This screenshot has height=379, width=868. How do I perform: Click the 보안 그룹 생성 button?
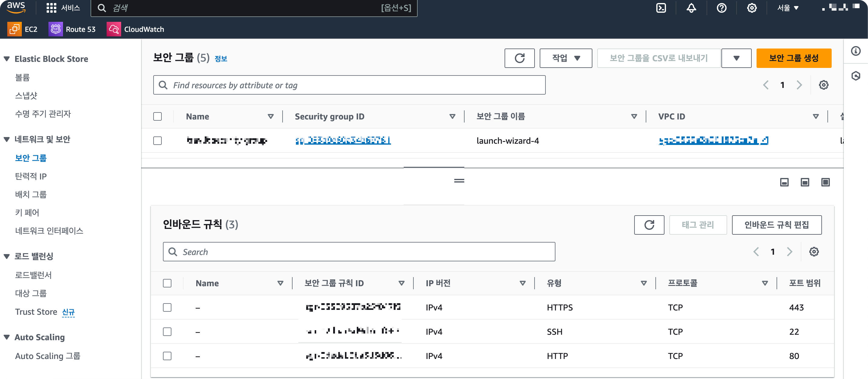[x=793, y=58]
